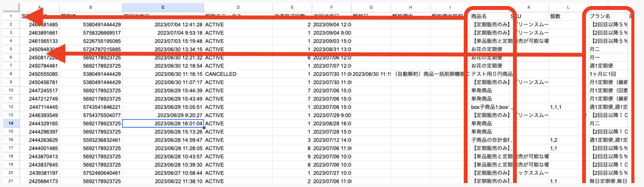The image size is (644, 187).
Task: Click the select-all corner box
Action: tap(11, 7)
